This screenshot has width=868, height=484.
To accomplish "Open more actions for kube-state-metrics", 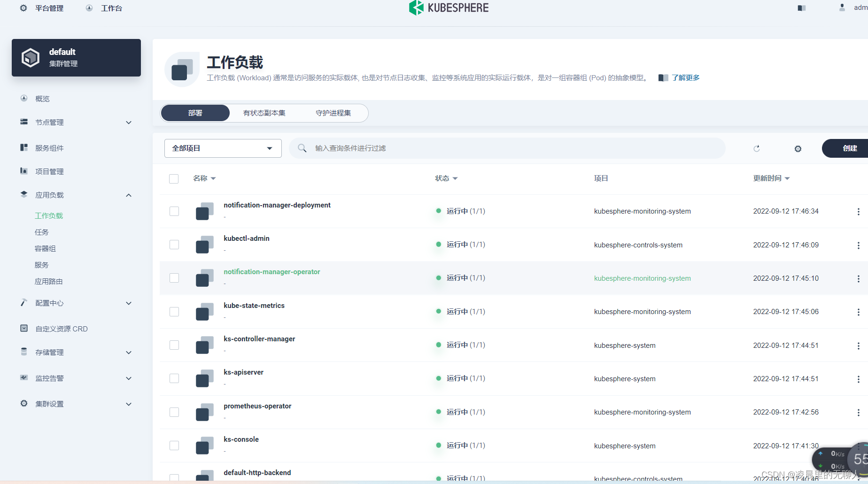I will coord(859,312).
